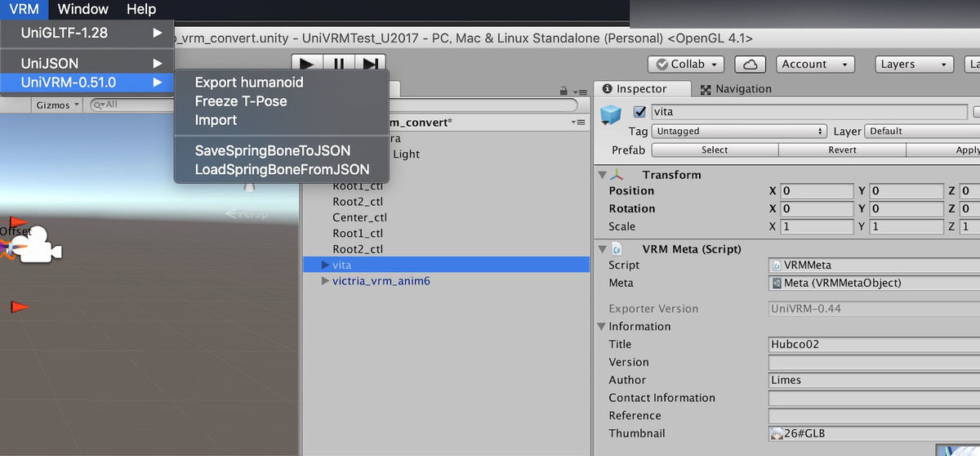The width and height of the screenshot is (980, 456).
Task: Switch to the Navigation tab
Action: [736, 88]
